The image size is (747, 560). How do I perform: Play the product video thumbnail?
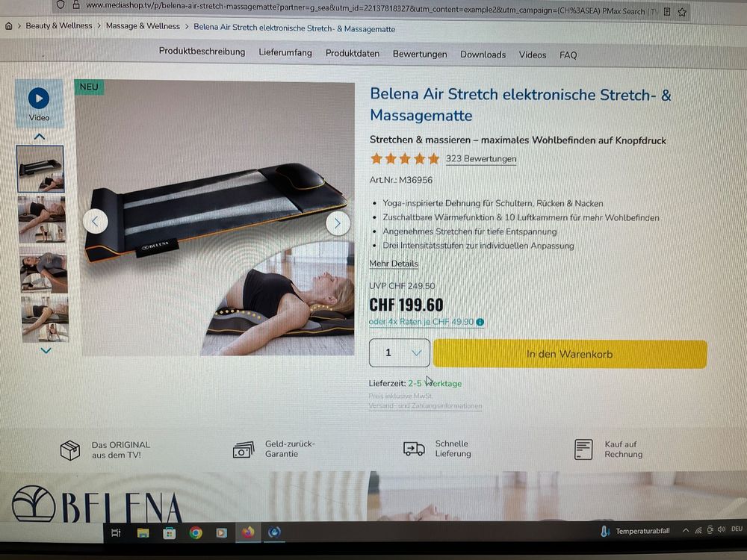[x=39, y=103]
